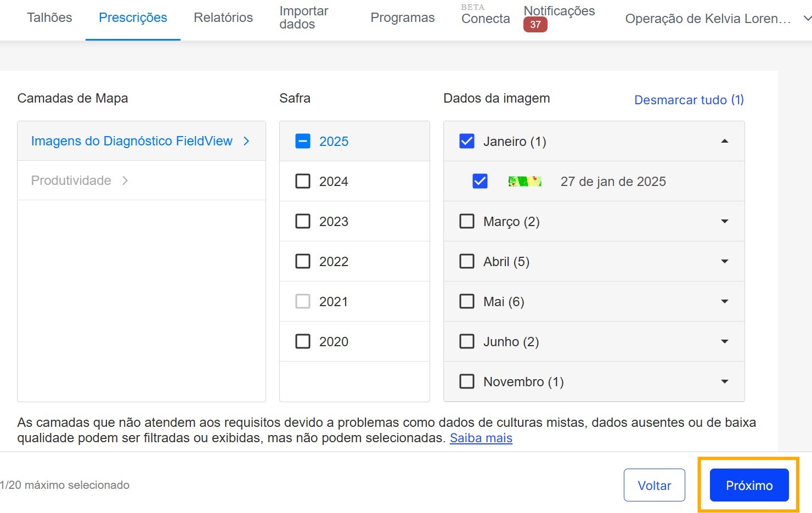Collapse the Janeiro (1) group
Viewport: 812px width, 513px height.
pos(724,142)
